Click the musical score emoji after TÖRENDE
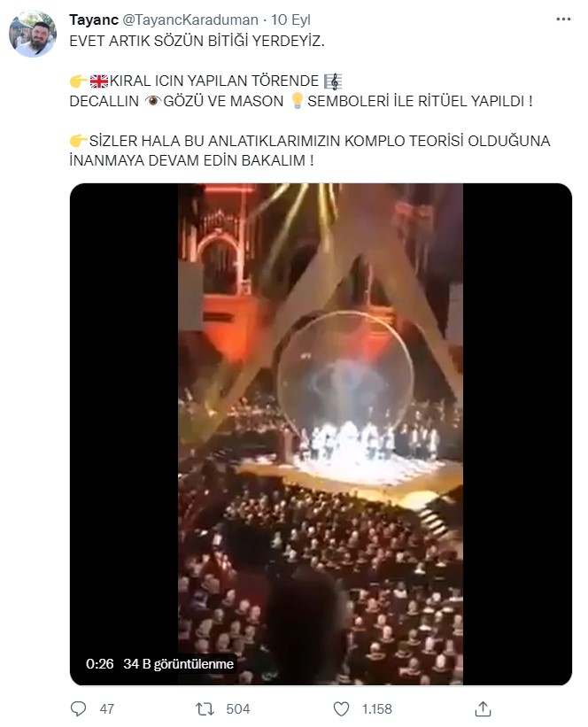 (332, 81)
